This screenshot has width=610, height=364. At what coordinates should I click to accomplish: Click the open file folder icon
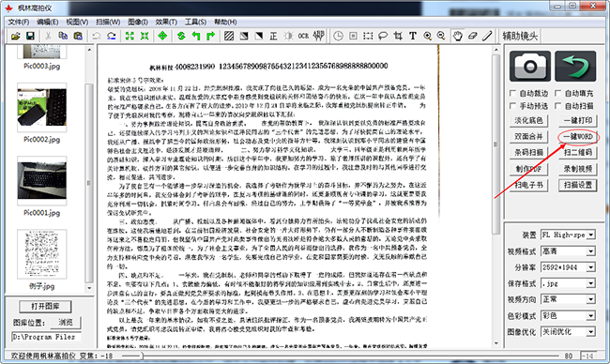(x=16, y=37)
